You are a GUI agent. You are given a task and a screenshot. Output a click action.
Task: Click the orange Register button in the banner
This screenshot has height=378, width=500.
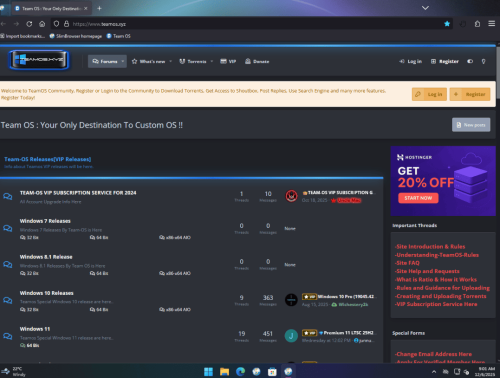pyautogui.click(x=470, y=94)
